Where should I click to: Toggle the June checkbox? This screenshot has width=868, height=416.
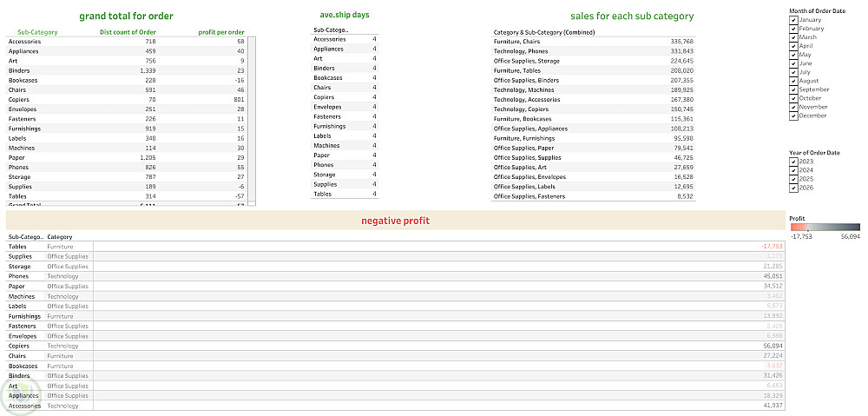(793, 63)
